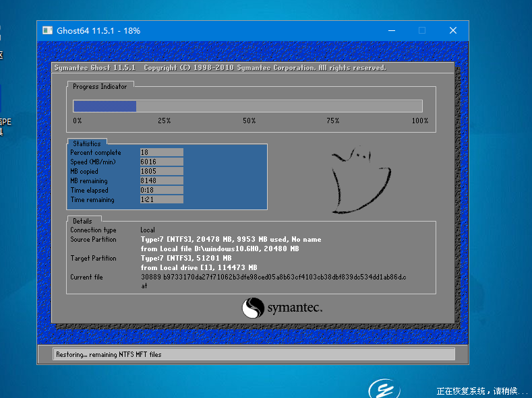
Task: Click the maximize button in title bar
Action: pyautogui.click(x=422, y=30)
